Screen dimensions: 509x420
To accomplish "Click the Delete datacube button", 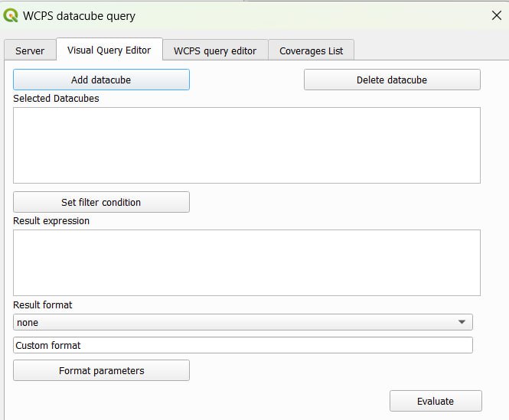I will pos(392,80).
